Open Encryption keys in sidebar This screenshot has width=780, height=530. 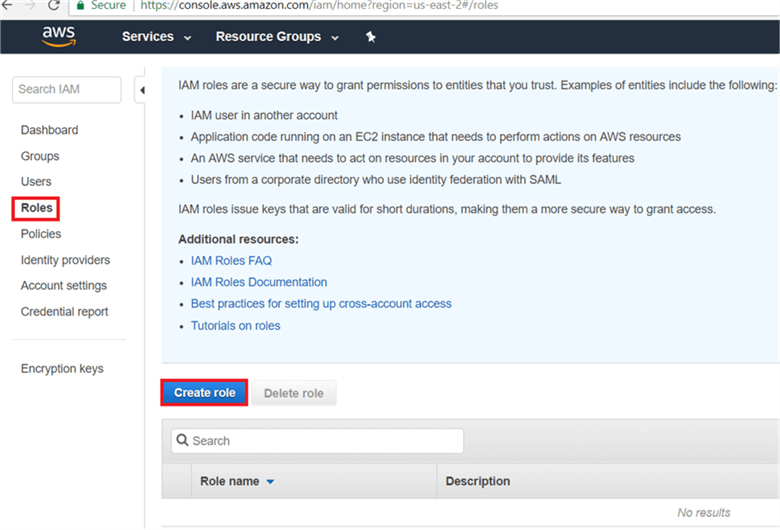[x=62, y=369]
